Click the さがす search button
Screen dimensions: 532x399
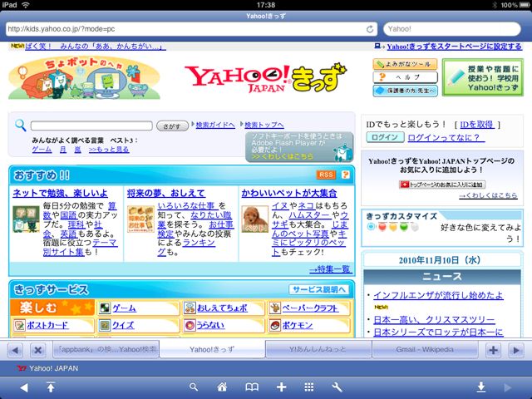172,126
